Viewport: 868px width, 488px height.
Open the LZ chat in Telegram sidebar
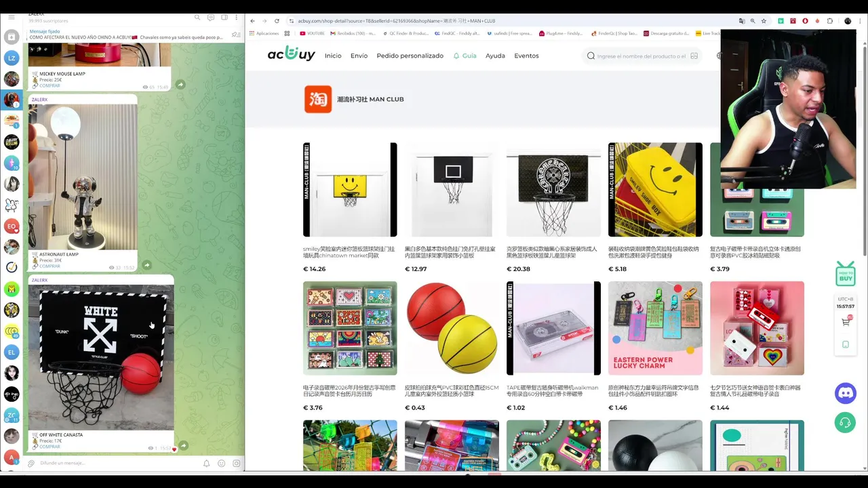point(12,58)
